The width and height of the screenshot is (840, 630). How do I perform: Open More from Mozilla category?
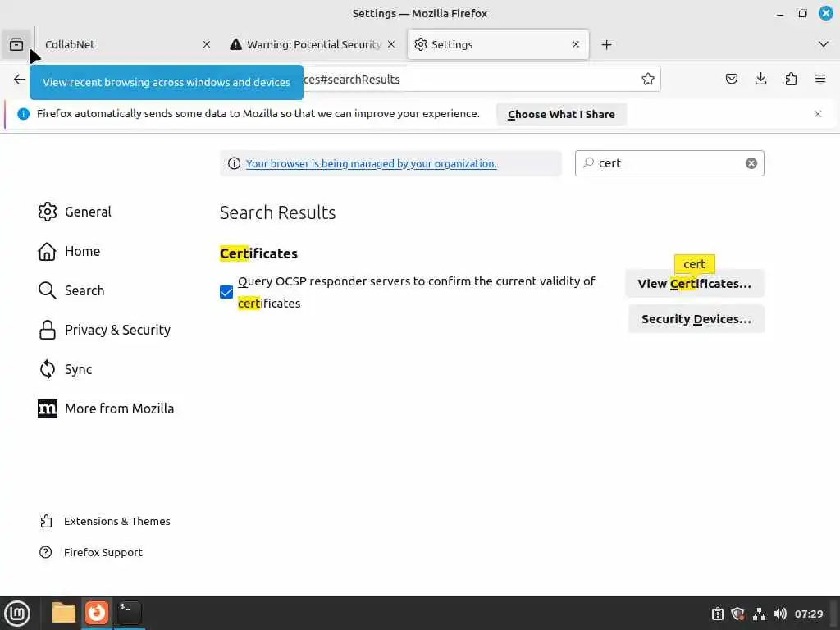(106, 409)
